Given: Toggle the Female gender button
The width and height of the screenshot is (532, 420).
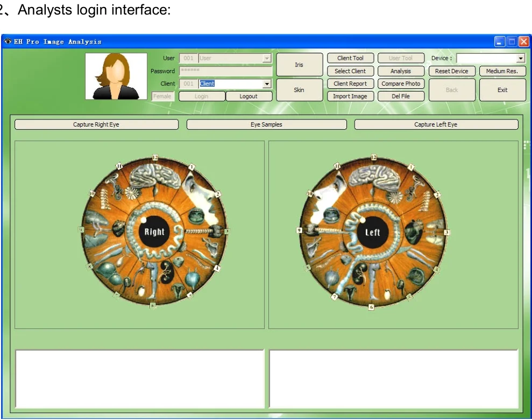Looking at the screenshot, I should tap(162, 96).
